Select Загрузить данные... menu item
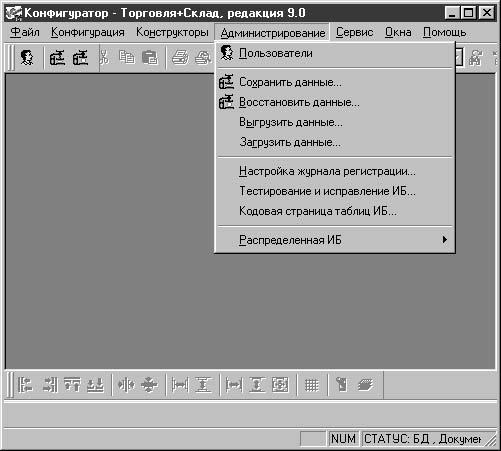 click(x=335, y=142)
